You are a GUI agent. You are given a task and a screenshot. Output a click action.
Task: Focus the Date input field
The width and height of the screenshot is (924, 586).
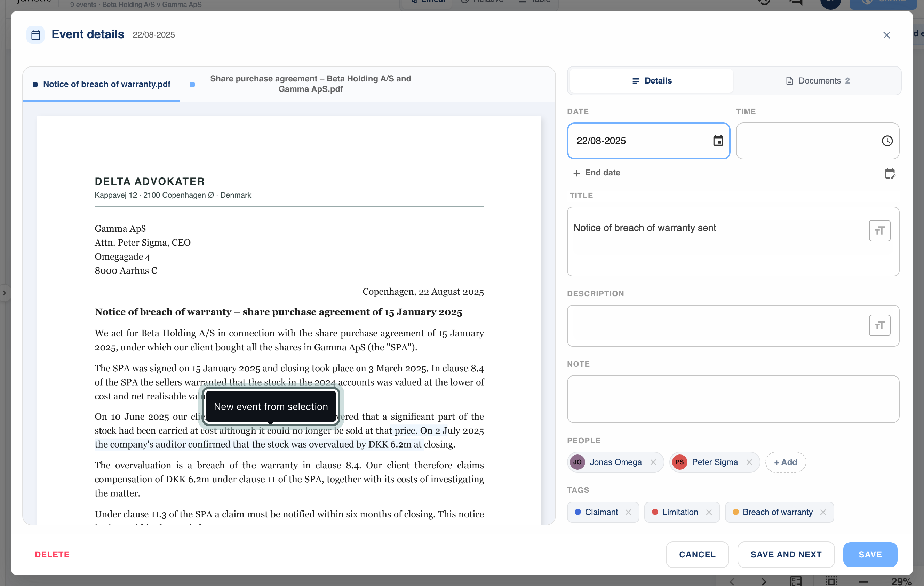(648, 141)
